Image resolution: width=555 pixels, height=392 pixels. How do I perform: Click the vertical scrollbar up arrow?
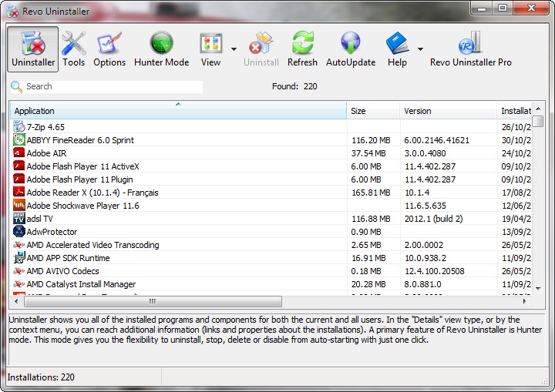(x=538, y=109)
